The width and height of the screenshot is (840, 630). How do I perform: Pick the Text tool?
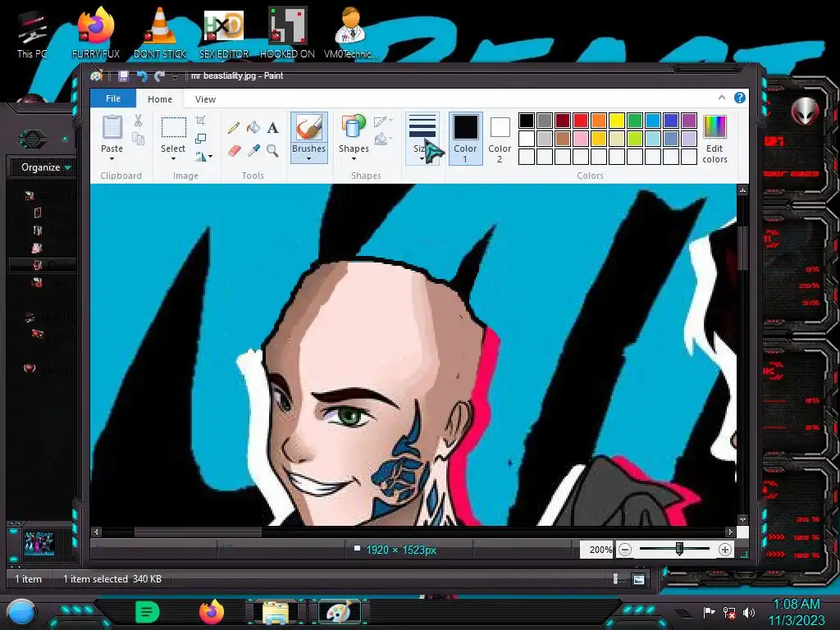272,127
